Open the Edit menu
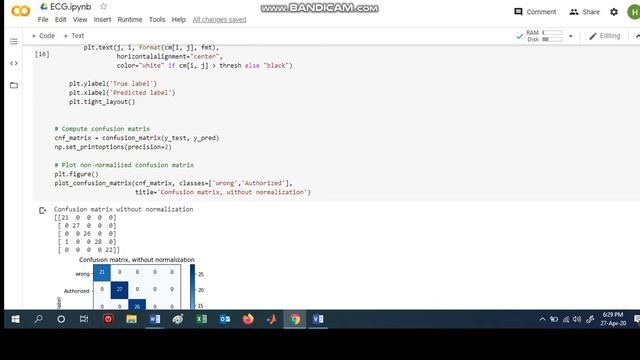This screenshot has height=360, width=640. [60, 20]
